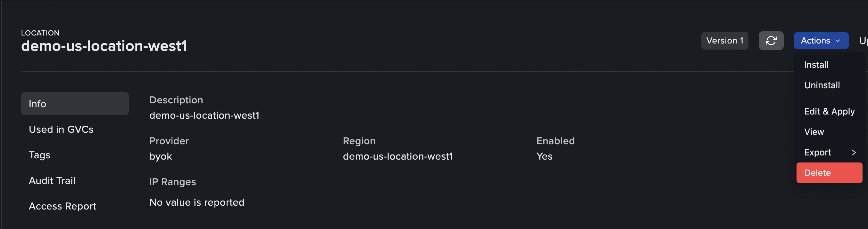868x229 pixels.
Task: Click the Version 1 badge
Action: click(x=724, y=41)
